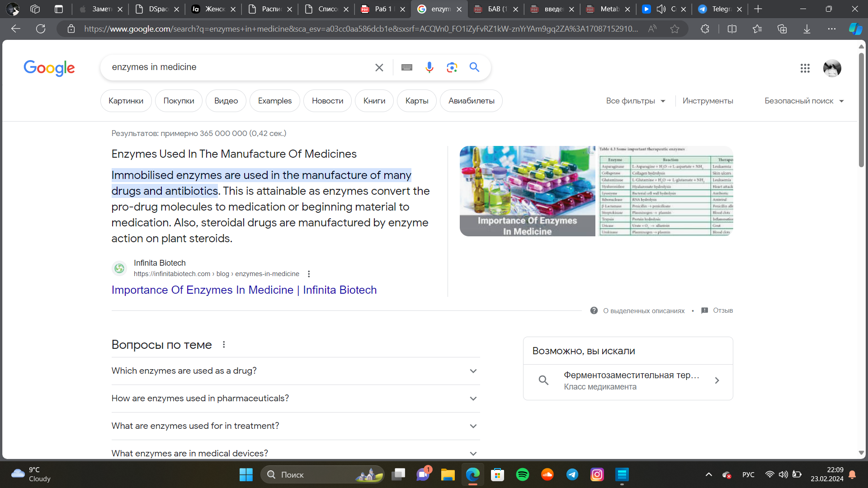Open the Windows taskbar Поиск field
Viewport: 868px width, 488px height.
click(322, 474)
